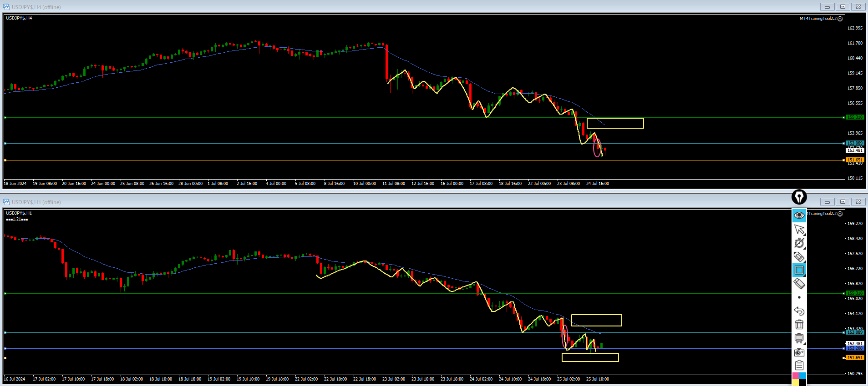
Task: Toggle the rectangle shape tool
Action: coord(799,270)
